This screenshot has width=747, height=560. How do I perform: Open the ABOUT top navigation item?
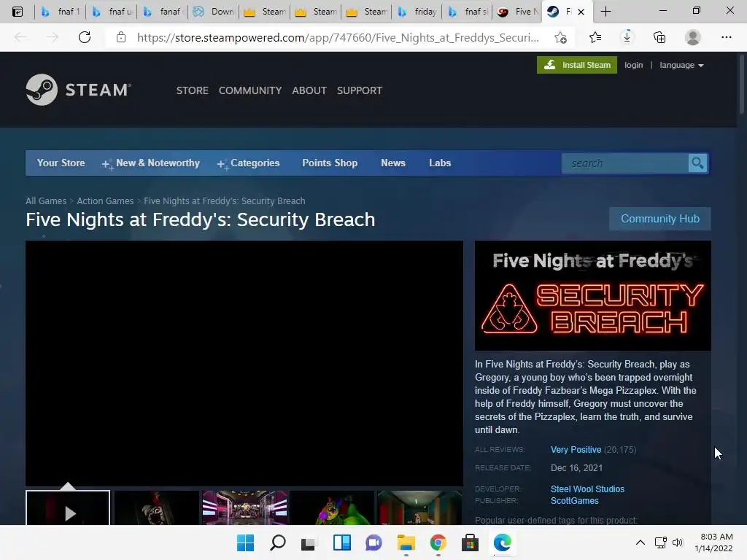309,90
